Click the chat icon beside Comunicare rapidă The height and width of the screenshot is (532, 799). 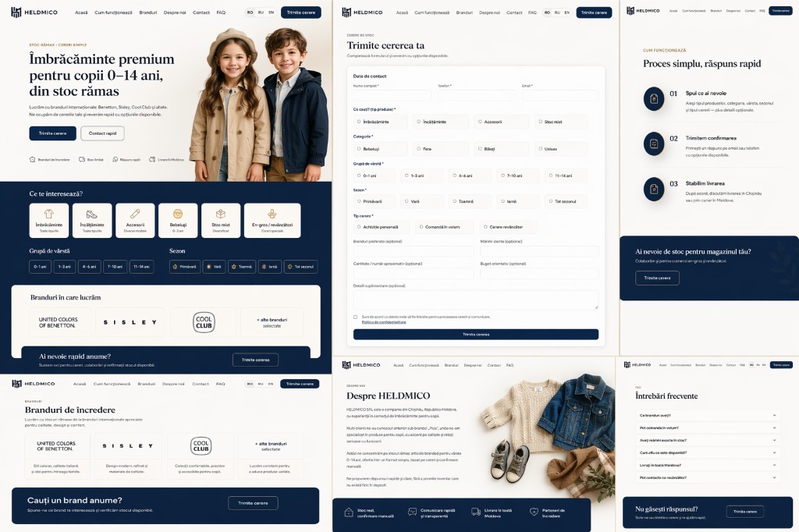[412, 512]
